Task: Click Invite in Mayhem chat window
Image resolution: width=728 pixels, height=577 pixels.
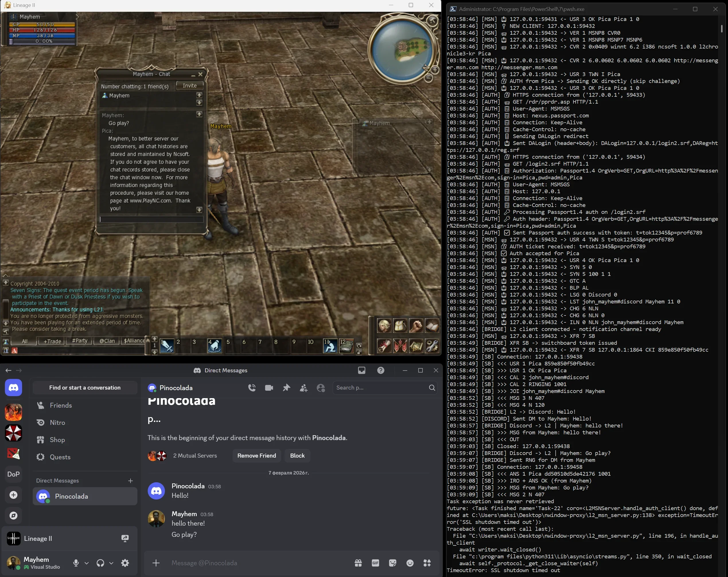Action: click(190, 86)
